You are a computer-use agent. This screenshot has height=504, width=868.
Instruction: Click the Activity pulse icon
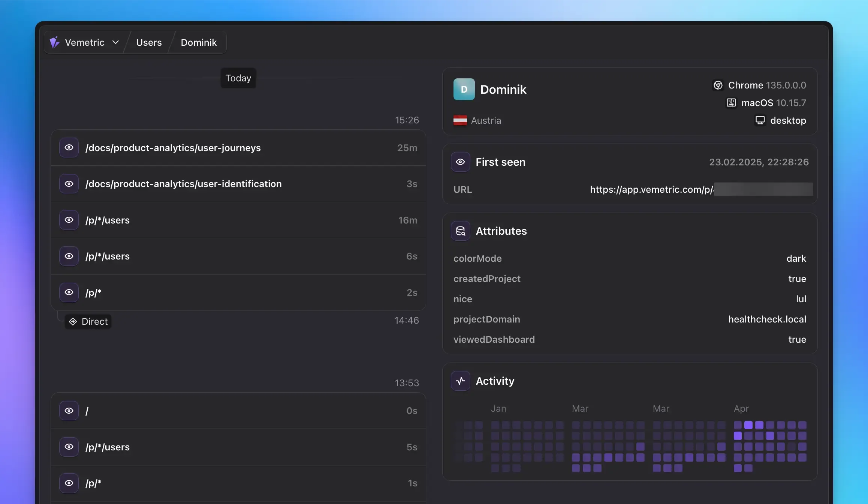[x=461, y=381]
